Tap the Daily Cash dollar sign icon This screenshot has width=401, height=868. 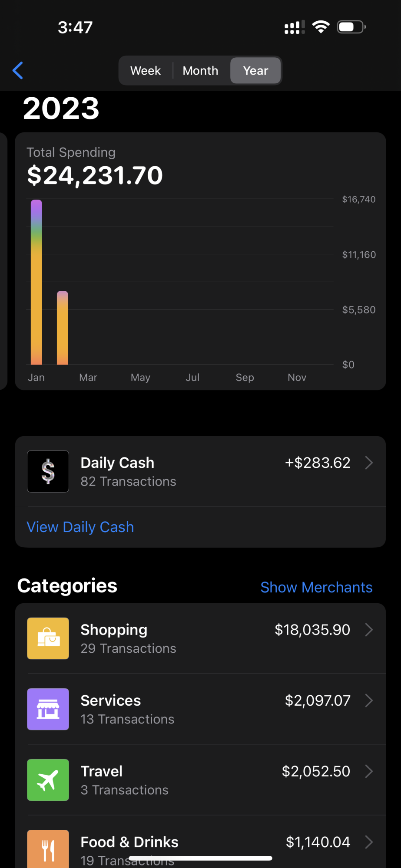[48, 471]
